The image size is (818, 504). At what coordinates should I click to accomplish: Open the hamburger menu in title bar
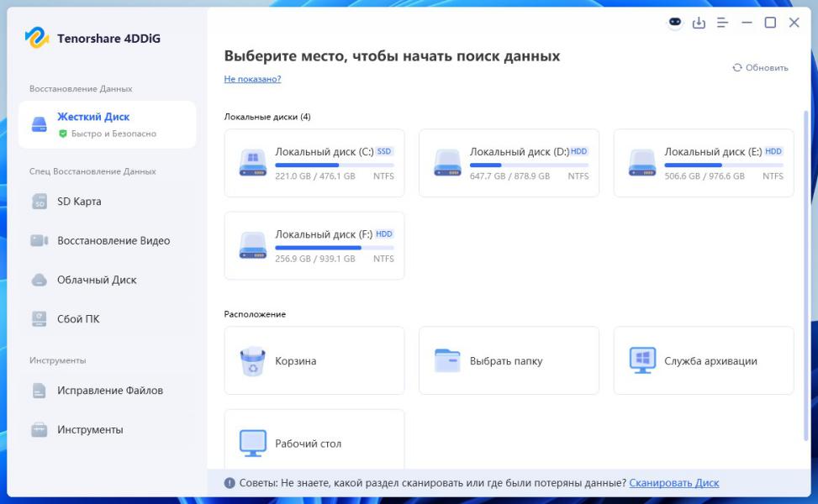[722, 23]
